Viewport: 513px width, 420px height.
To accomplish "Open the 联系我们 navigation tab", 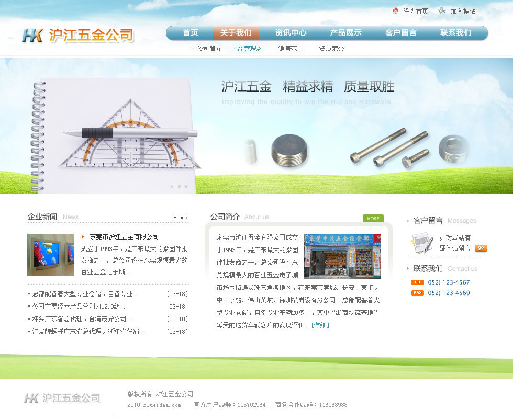I will 455,33.
